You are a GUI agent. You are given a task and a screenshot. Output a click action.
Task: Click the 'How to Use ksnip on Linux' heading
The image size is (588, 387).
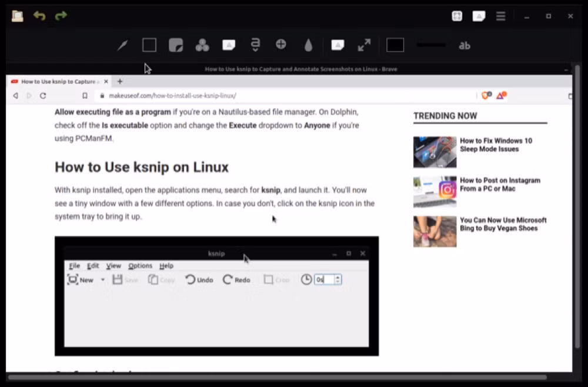[x=142, y=167]
